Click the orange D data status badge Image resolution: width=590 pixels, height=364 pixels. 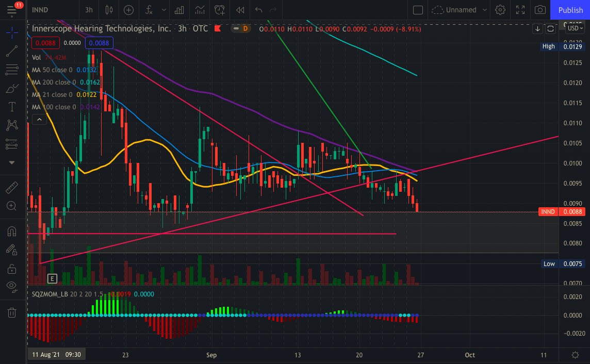point(245,28)
